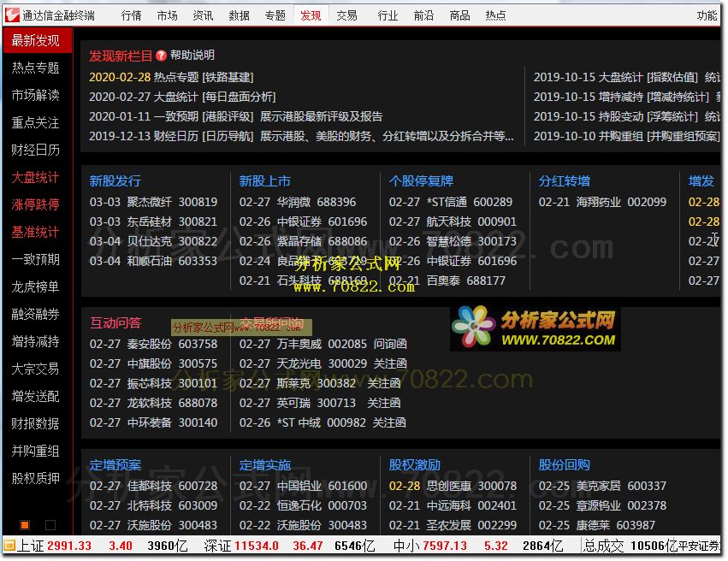This screenshot has height=561, width=728.
Task: Click the 2020-02-28 热点专题 [铁路基建] entry
Action: pos(171,77)
